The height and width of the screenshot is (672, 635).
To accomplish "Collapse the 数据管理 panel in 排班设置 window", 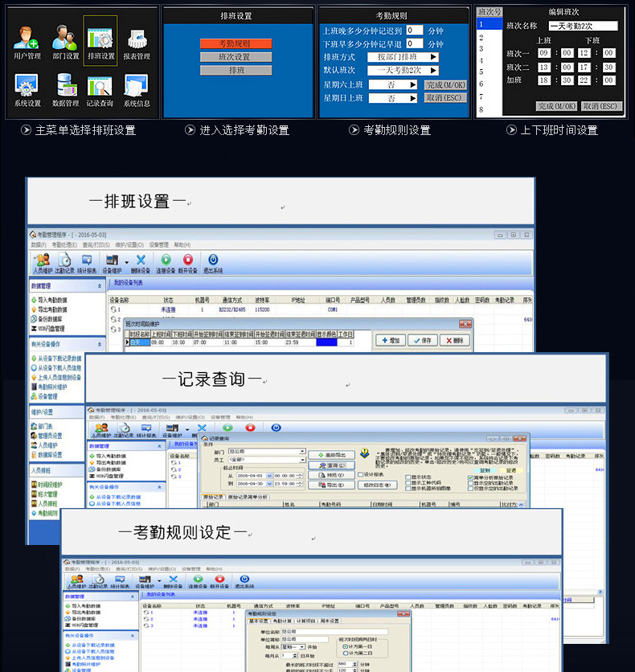I will [x=100, y=286].
